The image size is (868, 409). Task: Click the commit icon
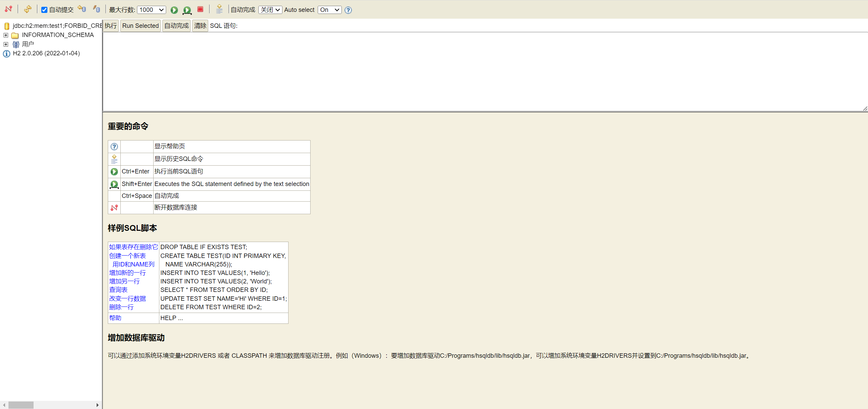point(97,9)
